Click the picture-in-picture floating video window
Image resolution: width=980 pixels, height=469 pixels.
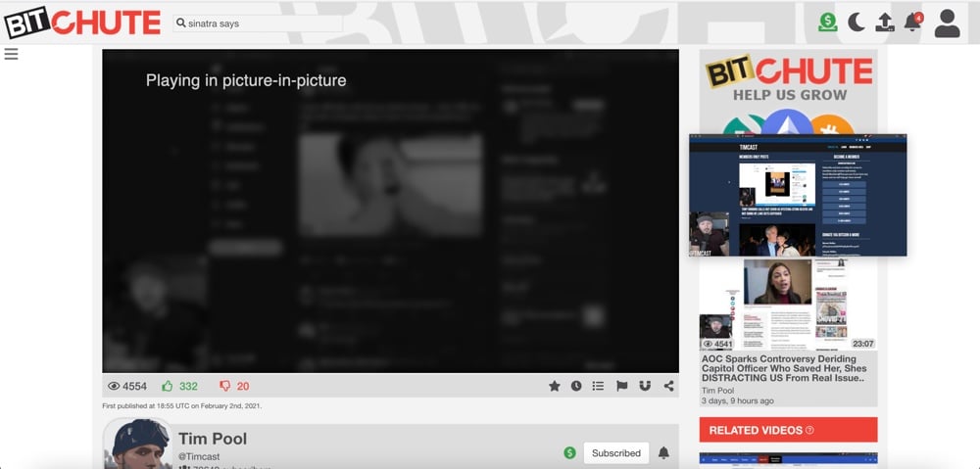pyautogui.click(x=798, y=195)
